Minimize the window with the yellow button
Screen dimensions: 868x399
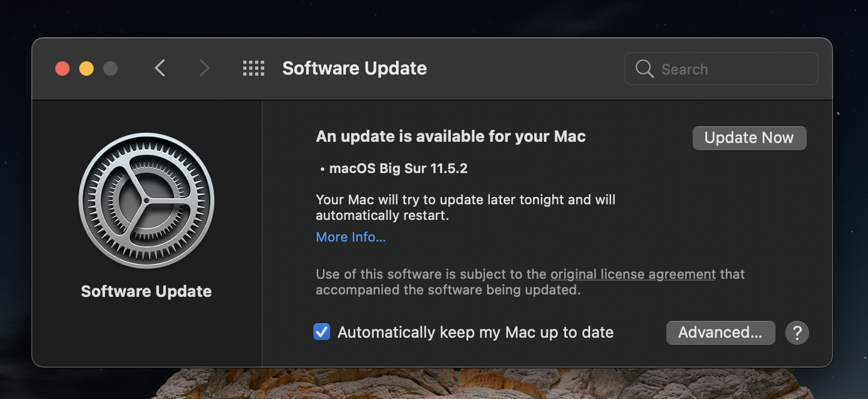[86, 69]
